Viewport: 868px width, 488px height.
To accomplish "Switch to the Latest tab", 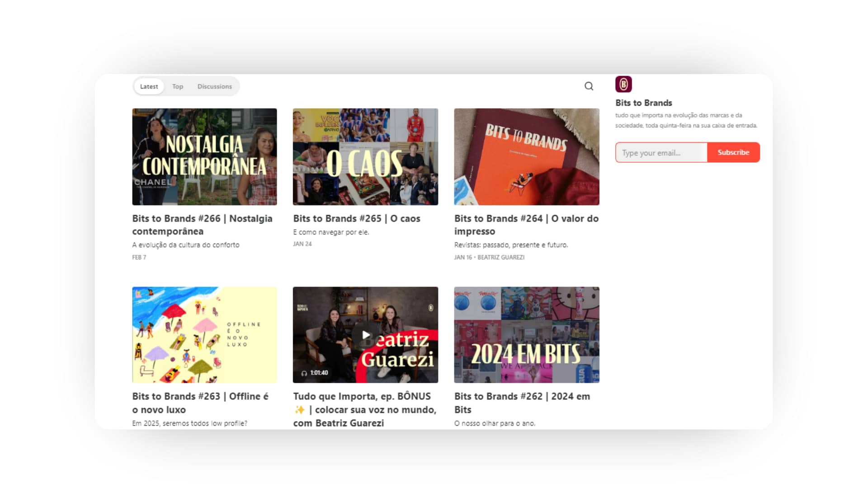I will pyautogui.click(x=148, y=86).
